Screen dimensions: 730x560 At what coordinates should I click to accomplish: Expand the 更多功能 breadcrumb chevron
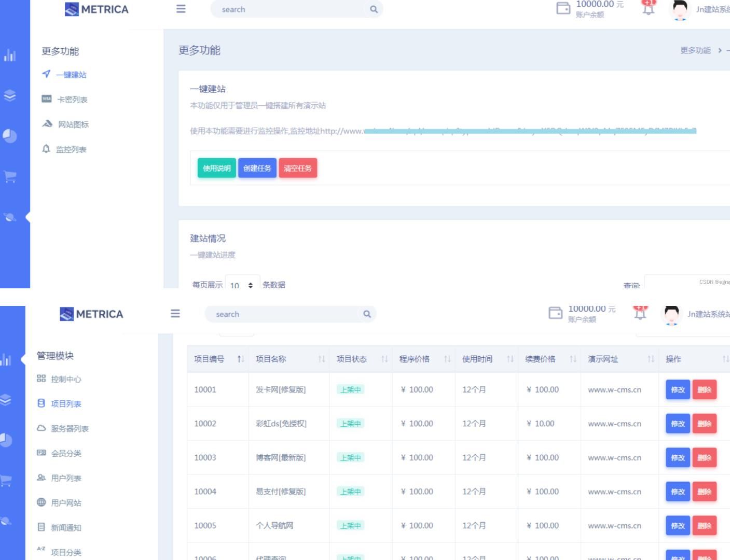coord(720,51)
